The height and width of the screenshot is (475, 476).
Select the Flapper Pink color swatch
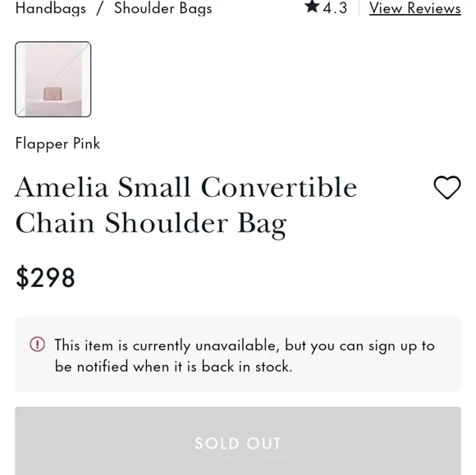tap(53, 80)
